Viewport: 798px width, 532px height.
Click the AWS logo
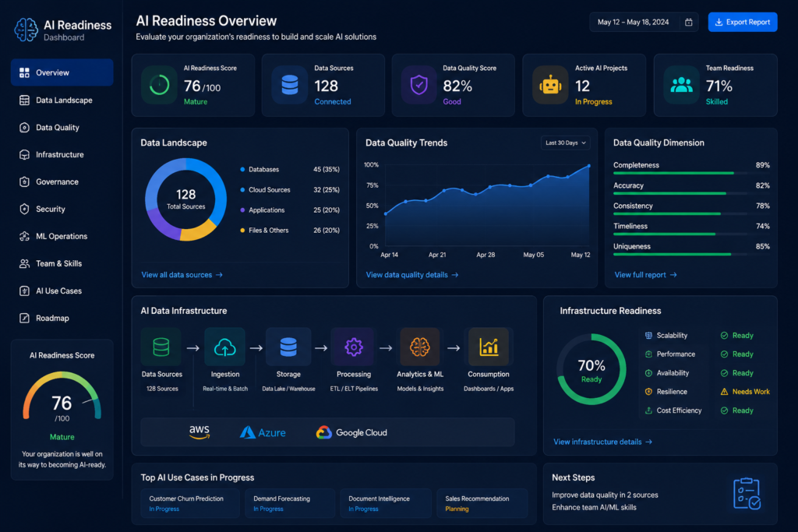tap(199, 432)
